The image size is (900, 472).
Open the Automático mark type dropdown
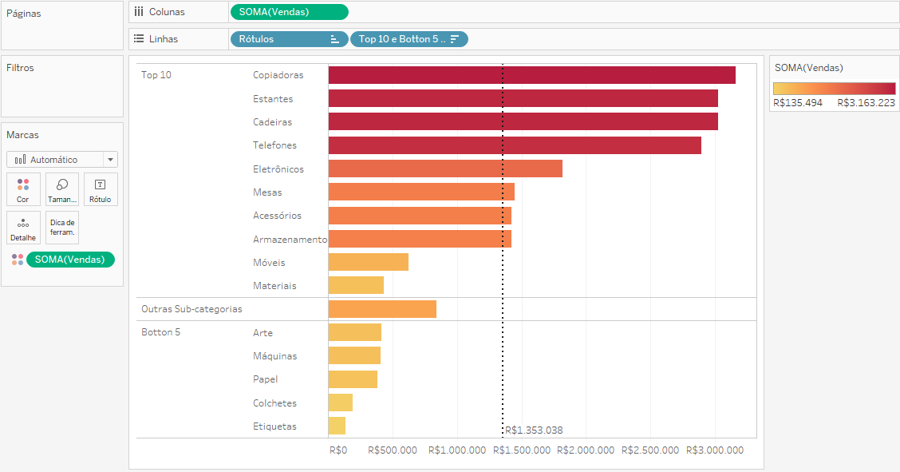tap(62, 160)
